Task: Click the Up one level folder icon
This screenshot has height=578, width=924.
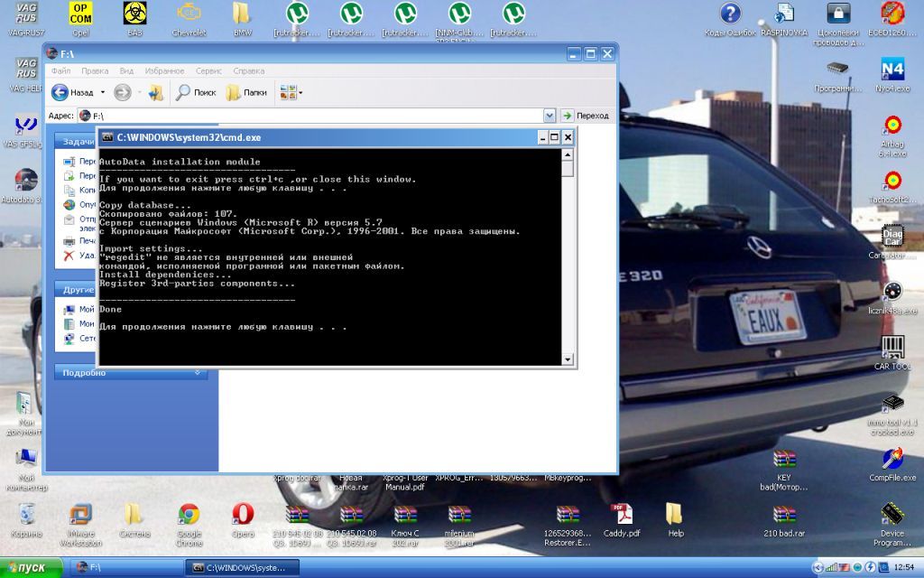Action: coord(155,92)
